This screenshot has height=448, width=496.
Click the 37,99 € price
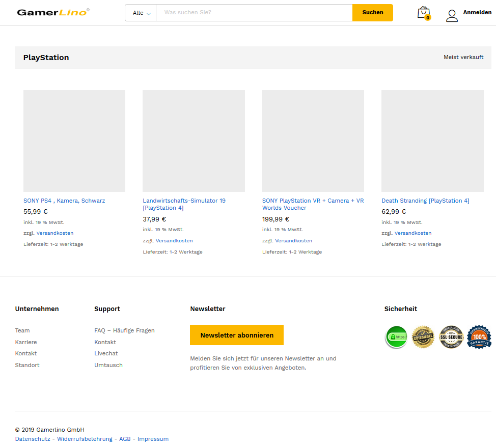click(154, 219)
